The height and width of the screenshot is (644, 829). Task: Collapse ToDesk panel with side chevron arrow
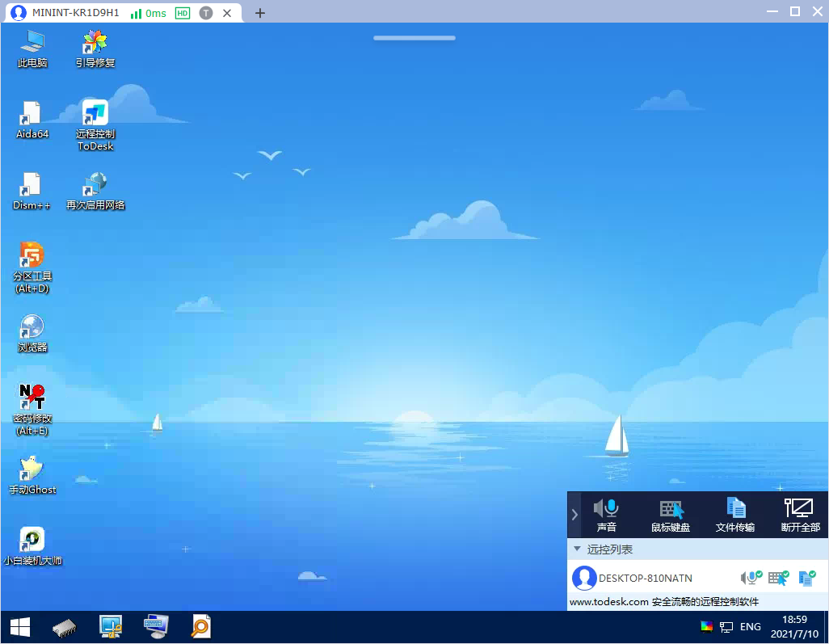[574, 514]
